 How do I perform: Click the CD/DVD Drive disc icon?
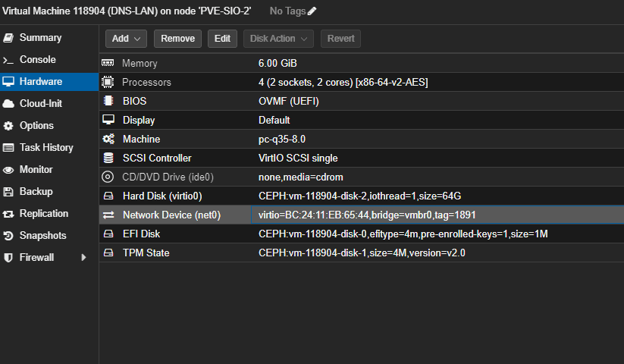tap(108, 177)
